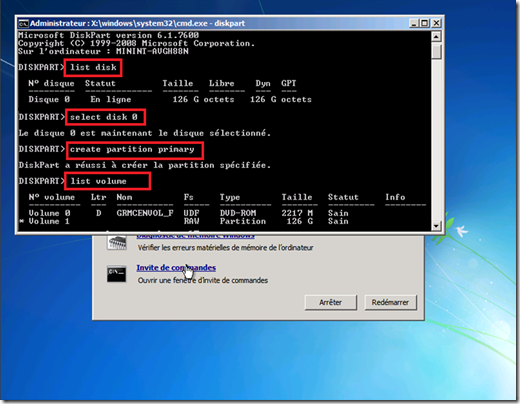Click 'Ouvrir une fenêtre d'invite' description text
The width and height of the screenshot is (520, 404).
pos(203,280)
